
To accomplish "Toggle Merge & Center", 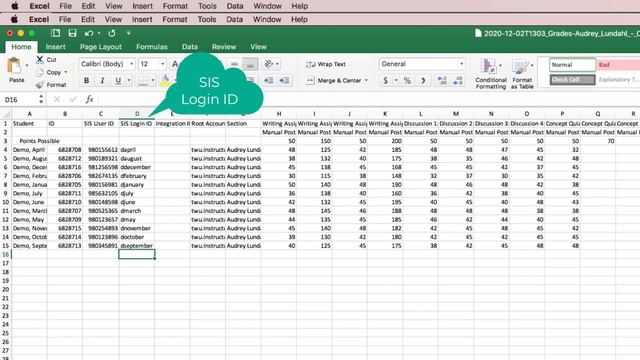I will click(334, 80).
